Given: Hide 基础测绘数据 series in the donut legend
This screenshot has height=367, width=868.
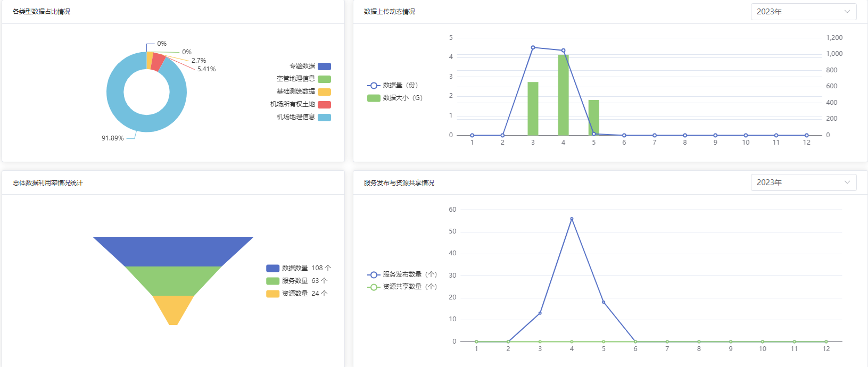Looking at the screenshot, I should point(324,92).
